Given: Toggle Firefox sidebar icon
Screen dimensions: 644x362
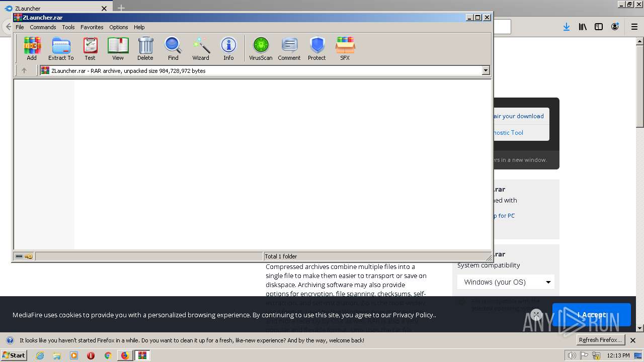Looking at the screenshot, I should [x=599, y=27].
